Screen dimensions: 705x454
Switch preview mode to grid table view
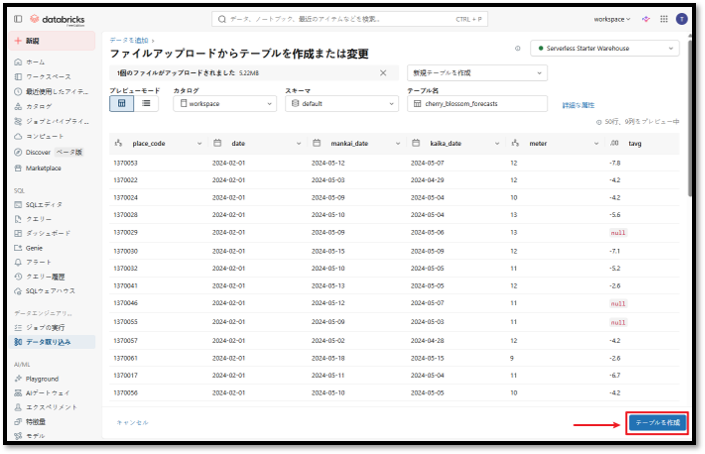[121, 103]
